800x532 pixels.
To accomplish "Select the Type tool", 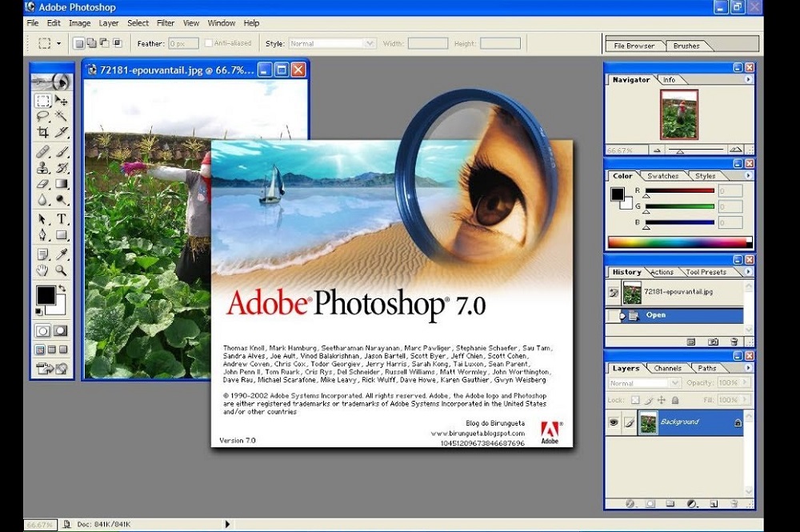I will pos(62,219).
